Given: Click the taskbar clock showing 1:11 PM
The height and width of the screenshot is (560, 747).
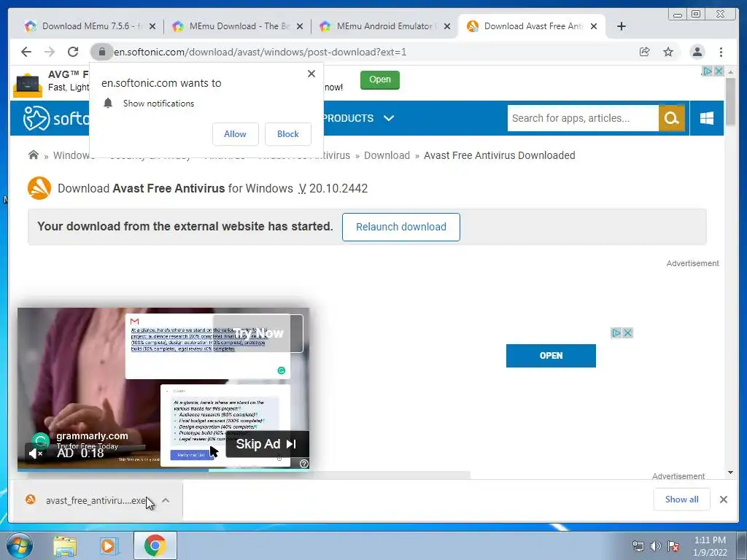Looking at the screenshot, I should (x=710, y=546).
